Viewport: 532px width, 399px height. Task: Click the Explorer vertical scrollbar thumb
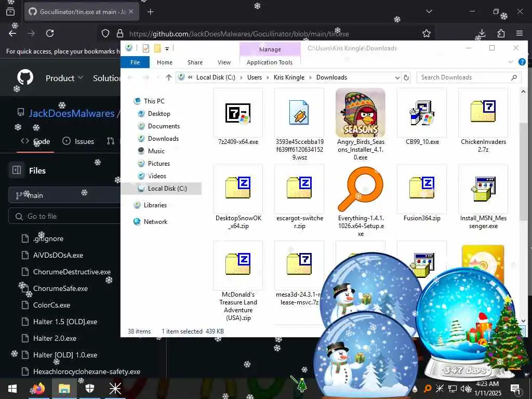coord(523,171)
